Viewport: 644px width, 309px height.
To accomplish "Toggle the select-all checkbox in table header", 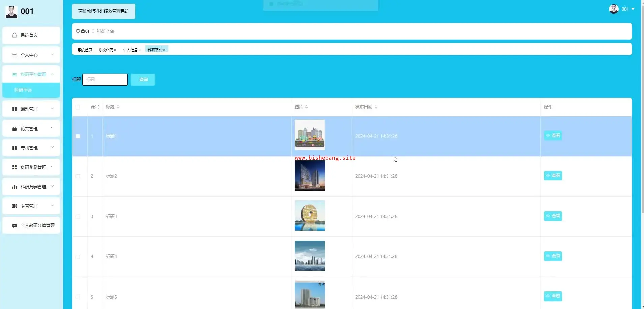I will [78, 107].
